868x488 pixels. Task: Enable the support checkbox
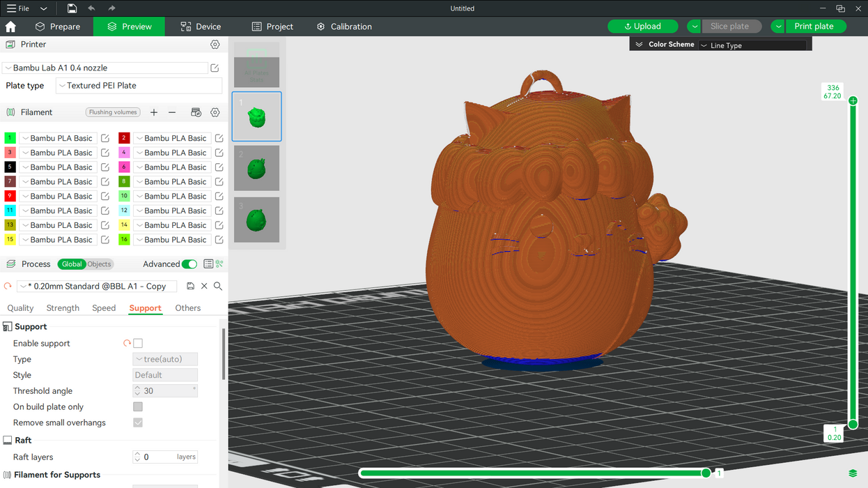pos(138,343)
